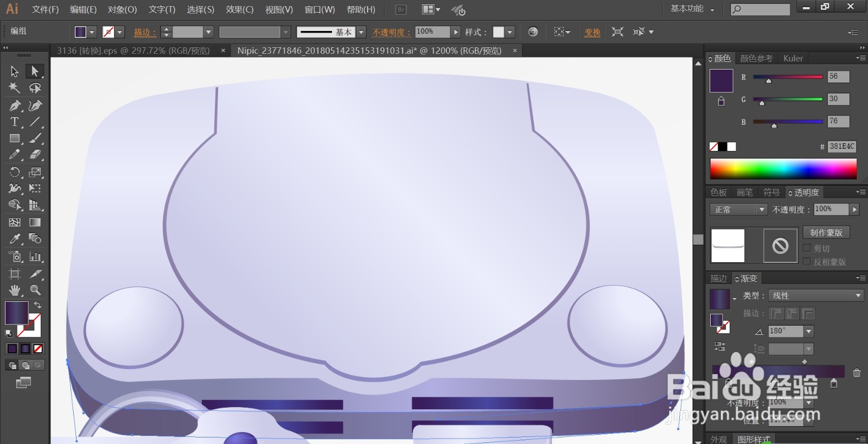Select the Artboard tool
The image size is (868, 444).
click(x=15, y=274)
